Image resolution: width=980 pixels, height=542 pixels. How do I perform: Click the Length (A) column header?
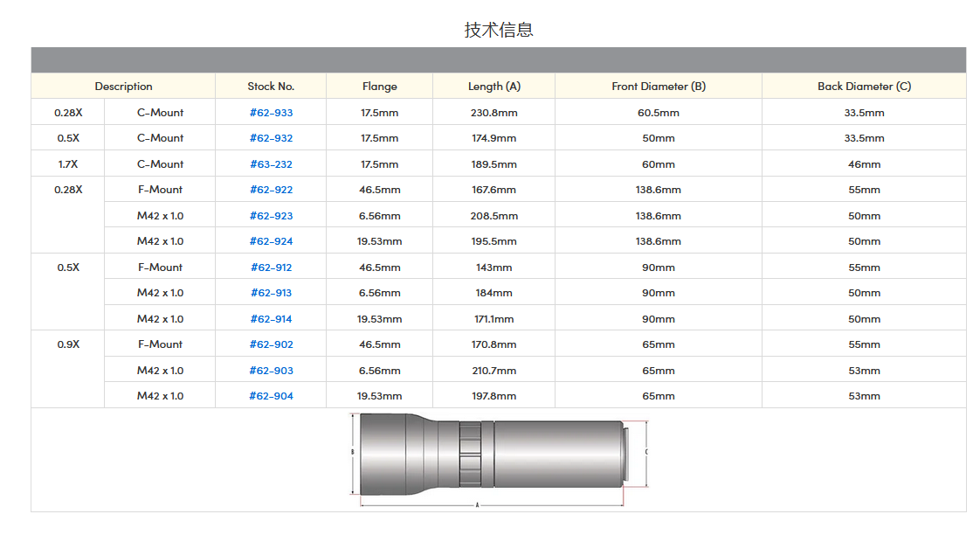point(493,87)
